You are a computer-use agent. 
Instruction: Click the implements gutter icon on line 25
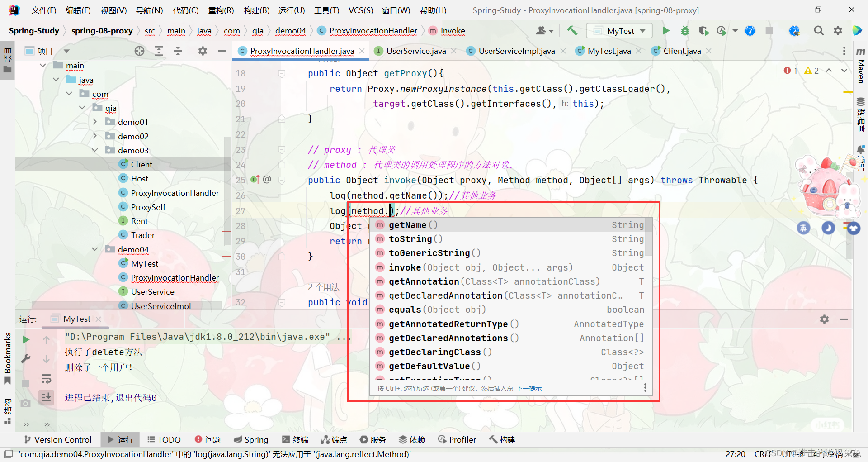coord(255,180)
